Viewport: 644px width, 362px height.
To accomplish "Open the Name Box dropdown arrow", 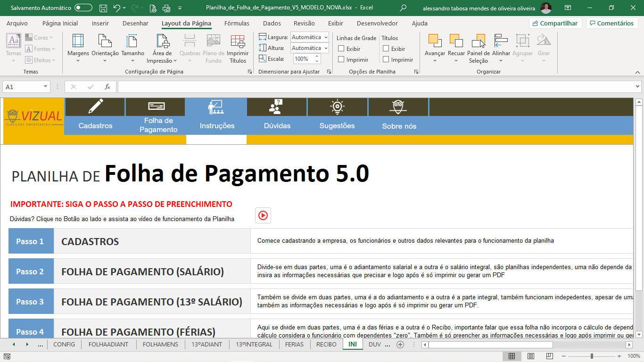I will click(45, 87).
